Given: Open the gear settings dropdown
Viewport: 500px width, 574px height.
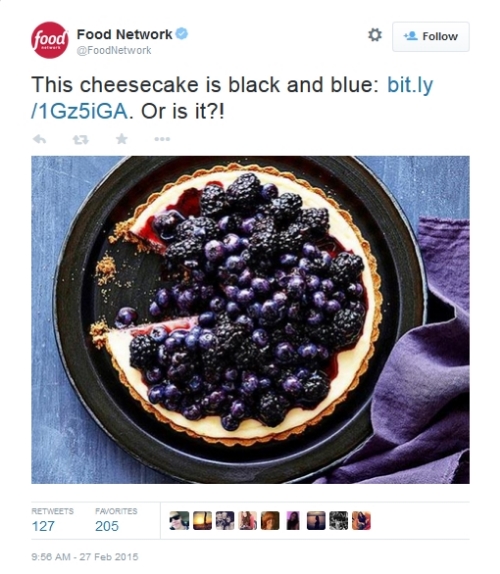Looking at the screenshot, I should tap(374, 35).
